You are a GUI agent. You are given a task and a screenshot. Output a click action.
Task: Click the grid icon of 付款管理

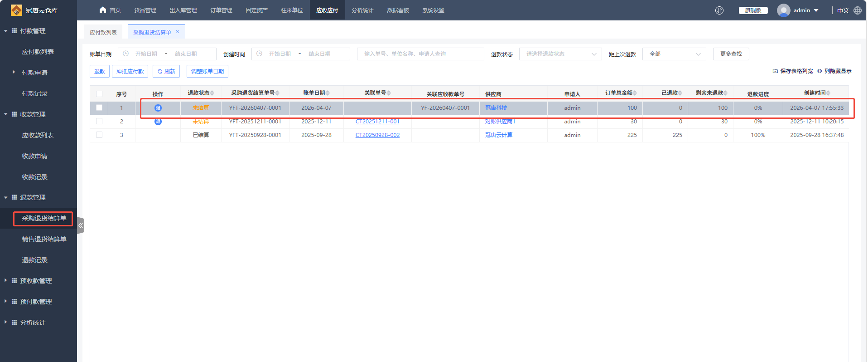click(x=14, y=31)
